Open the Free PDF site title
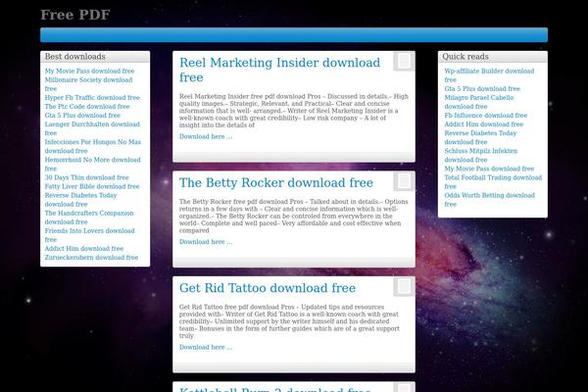The width and height of the screenshot is (588, 392). click(75, 15)
